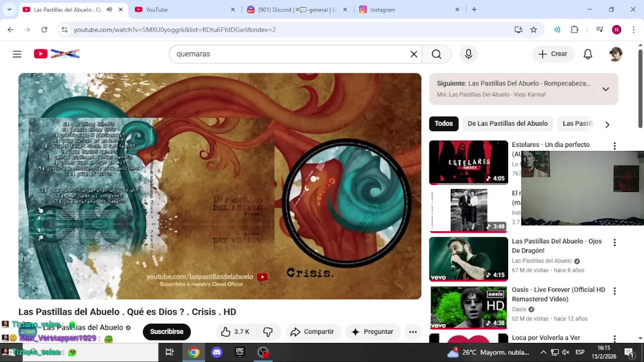644x362 pixels.
Task: Switch to the YouTube second tab
Action: (184, 10)
